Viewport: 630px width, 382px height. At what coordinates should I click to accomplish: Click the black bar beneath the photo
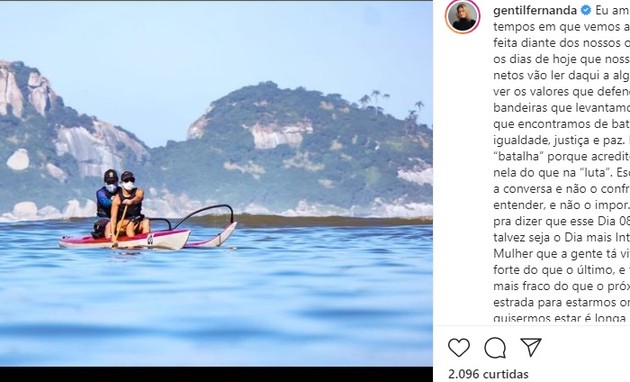pyautogui.click(x=216, y=374)
